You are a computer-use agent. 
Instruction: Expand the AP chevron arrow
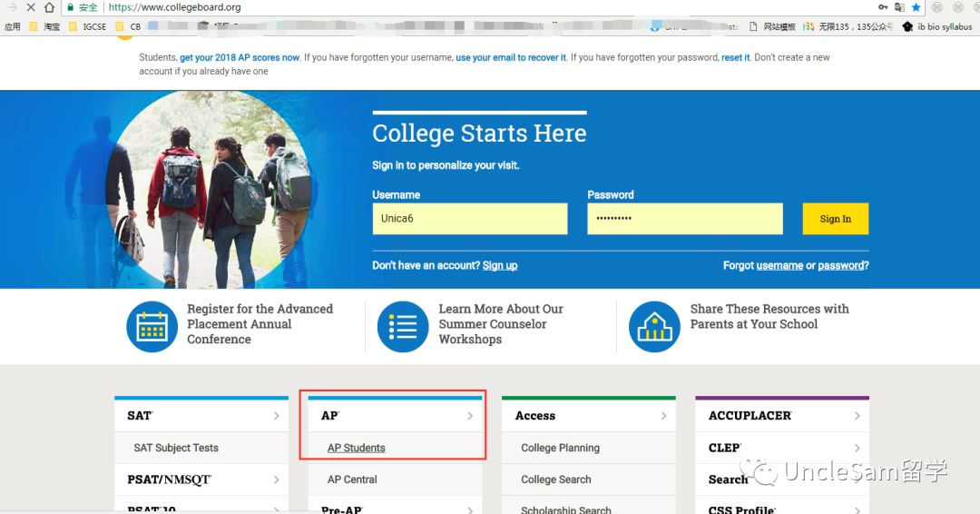[470, 416]
